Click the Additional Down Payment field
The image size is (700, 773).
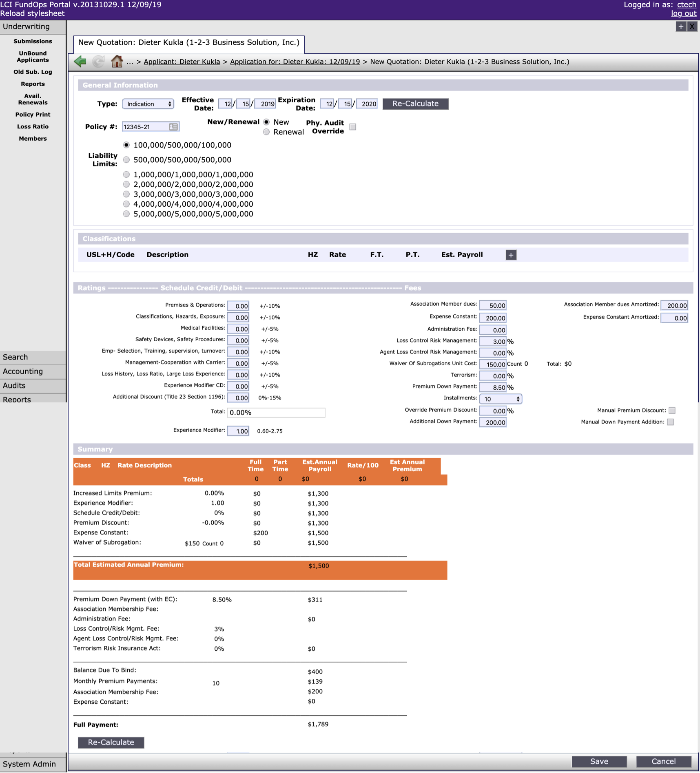(493, 422)
